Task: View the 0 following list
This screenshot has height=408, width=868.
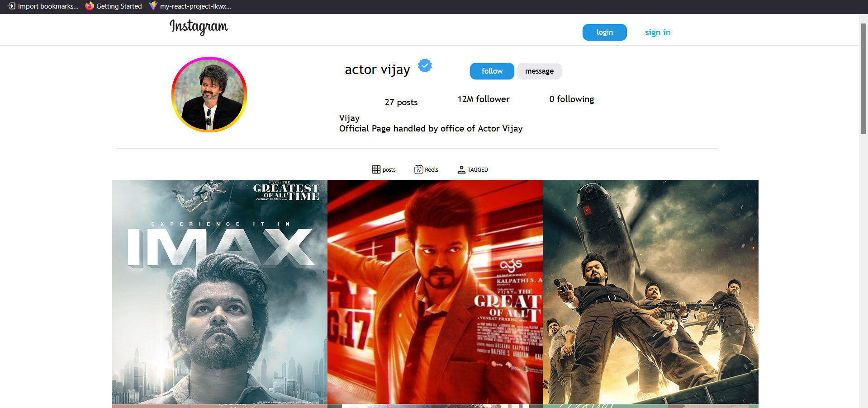Action: click(x=572, y=99)
